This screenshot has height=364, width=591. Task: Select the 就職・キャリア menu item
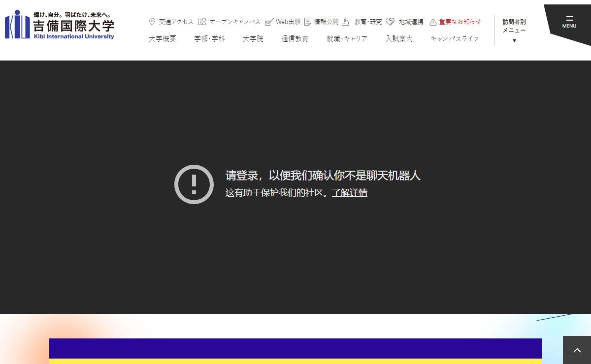pos(347,39)
